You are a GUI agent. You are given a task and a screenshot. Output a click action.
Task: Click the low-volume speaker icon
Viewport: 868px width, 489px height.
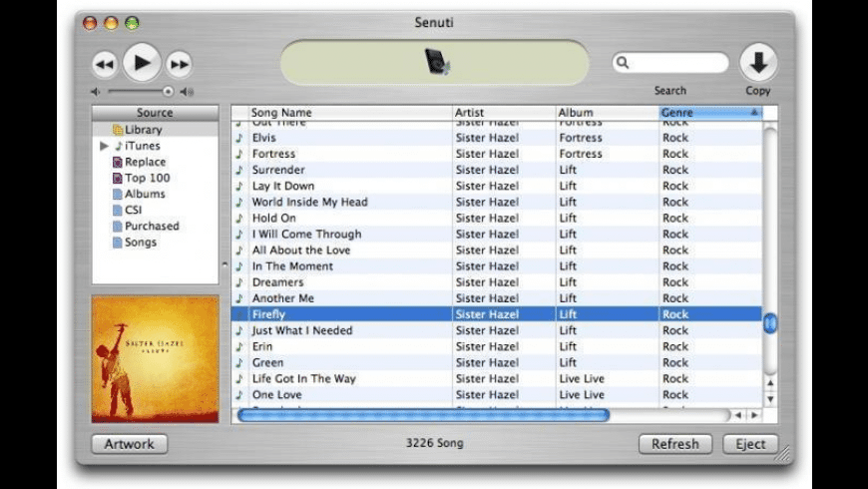click(95, 92)
